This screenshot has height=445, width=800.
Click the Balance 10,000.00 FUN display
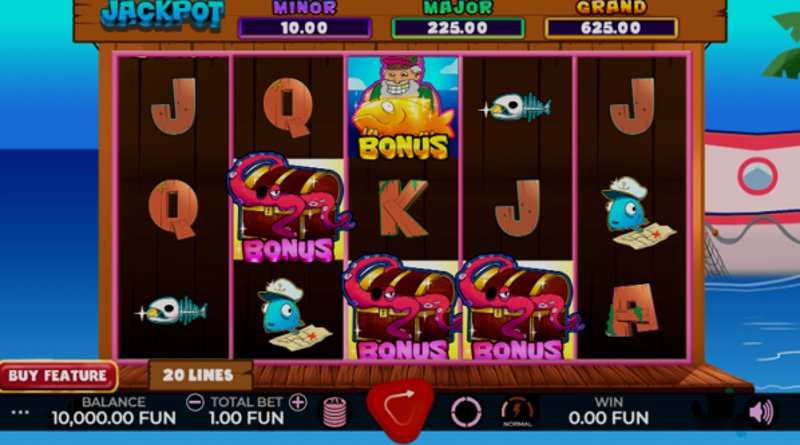[x=114, y=418]
